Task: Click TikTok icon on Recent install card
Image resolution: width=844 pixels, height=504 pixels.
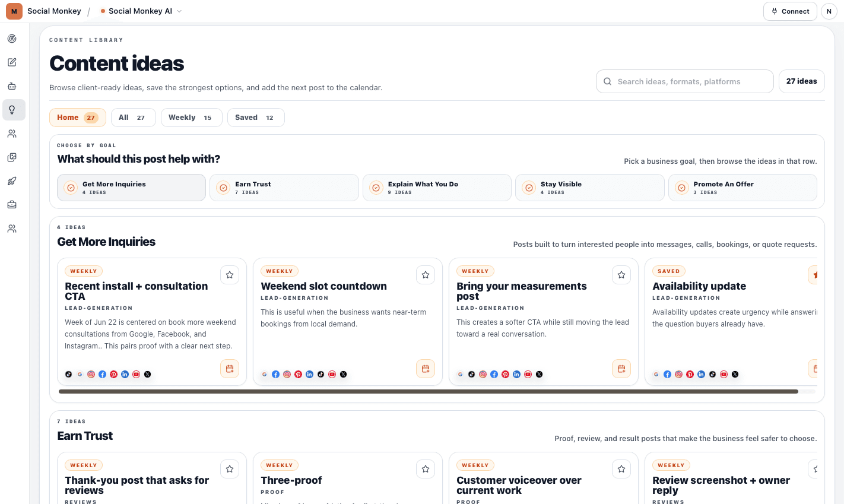Action: coord(68,375)
